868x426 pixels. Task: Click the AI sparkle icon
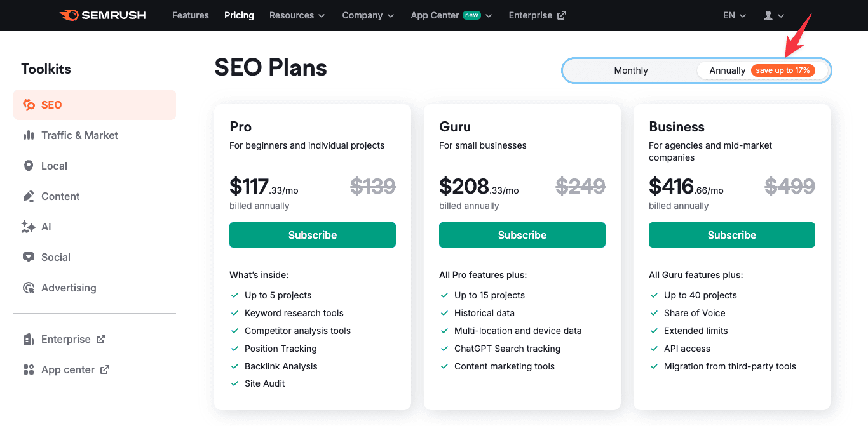[29, 227]
